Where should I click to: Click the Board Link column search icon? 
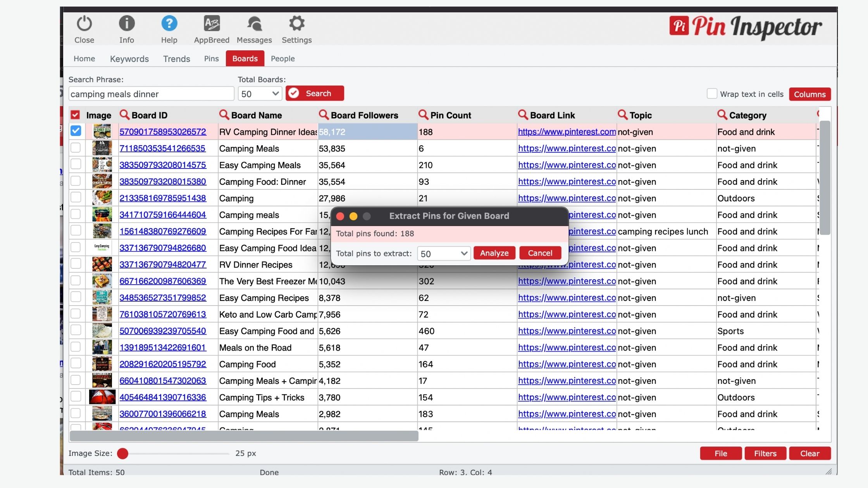[523, 115]
